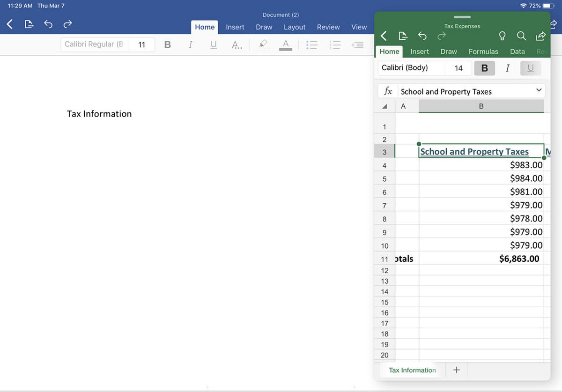Open Tell Me lightbulb in Excel

pos(502,36)
